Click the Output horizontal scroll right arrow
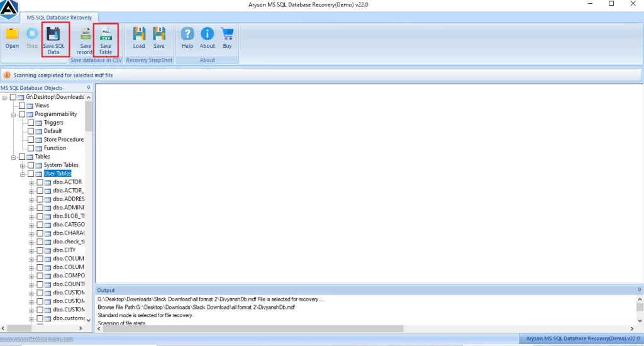The image size is (644, 346). point(631,328)
